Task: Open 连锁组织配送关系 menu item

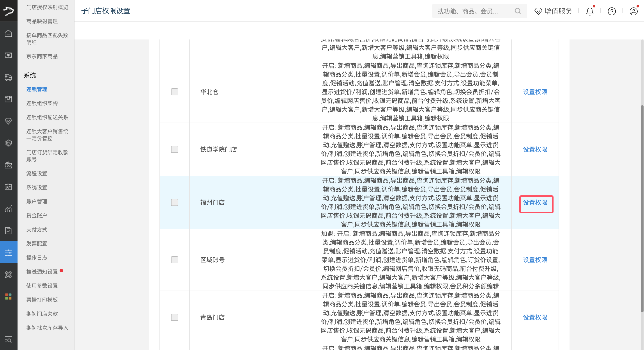Action: (47, 117)
